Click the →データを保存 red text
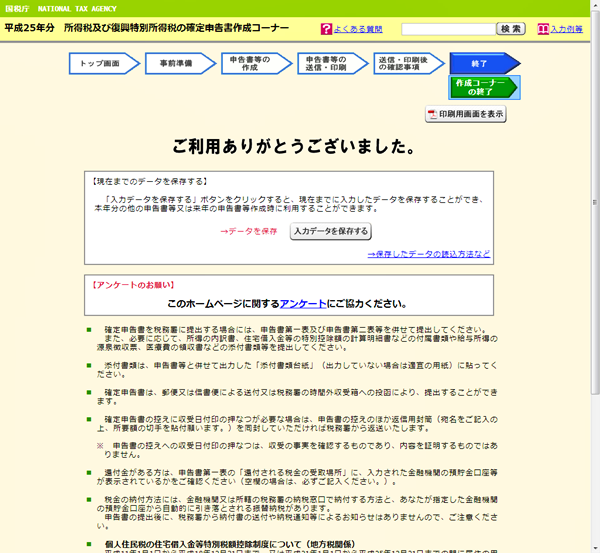600x553 pixels. [x=249, y=231]
